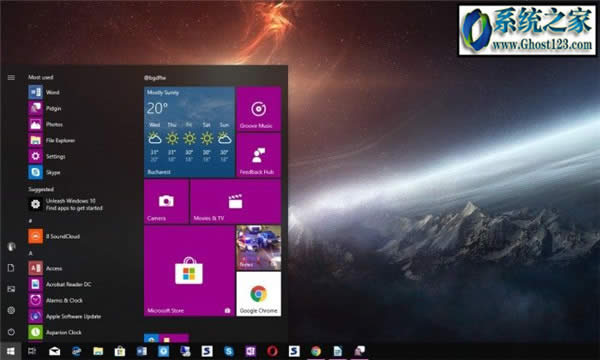The image size is (600, 360).
Task: Open the Feedback Hub tile
Action: (x=258, y=155)
